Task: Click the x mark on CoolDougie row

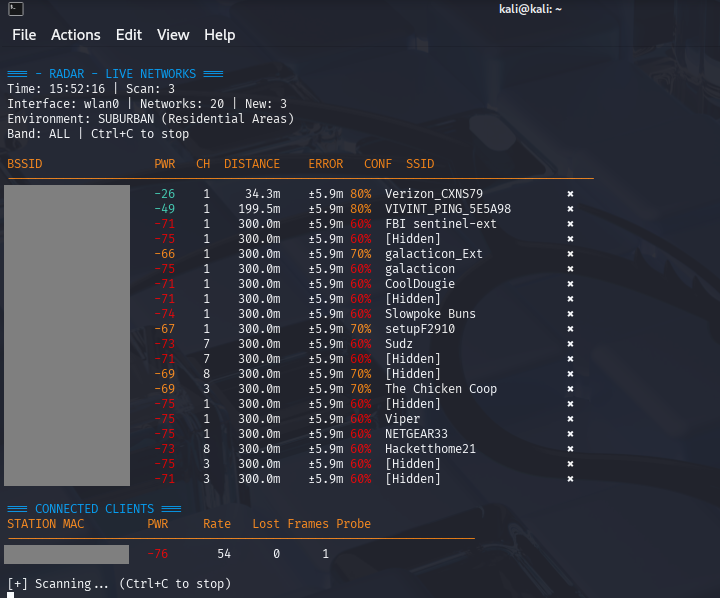Action: coord(570,284)
